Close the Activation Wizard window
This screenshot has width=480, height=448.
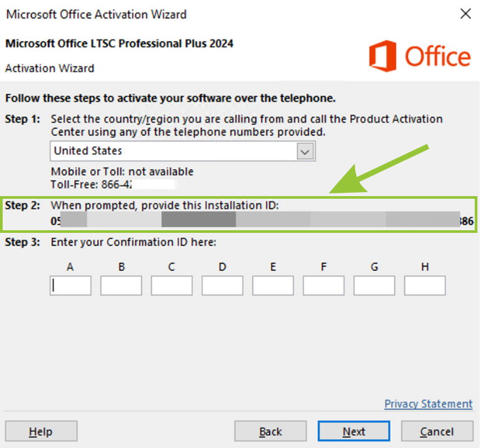coord(465,14)
